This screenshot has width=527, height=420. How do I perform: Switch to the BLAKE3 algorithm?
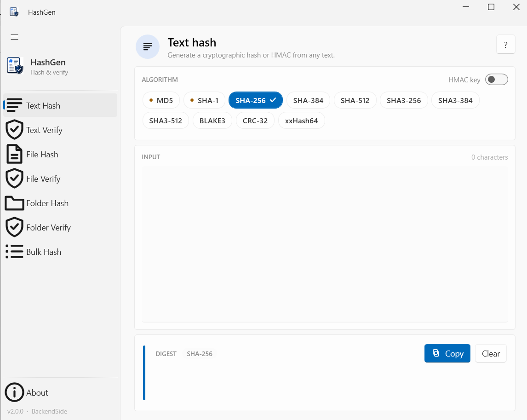(212, 121)
